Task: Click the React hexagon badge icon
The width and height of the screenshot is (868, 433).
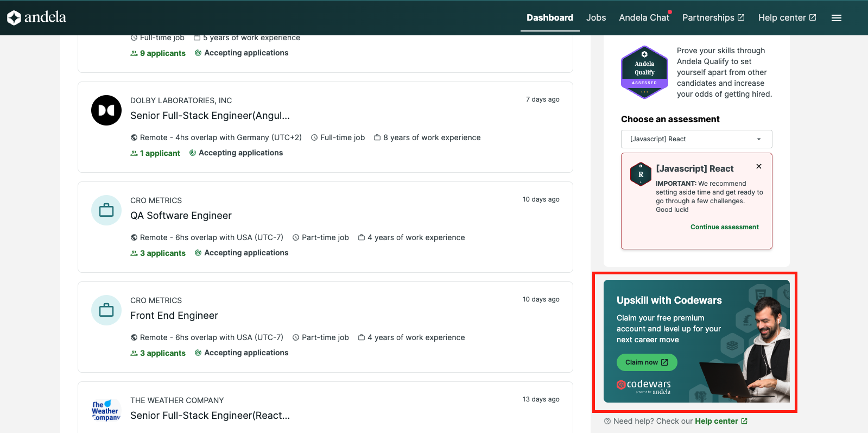Action: pos(641,174)
